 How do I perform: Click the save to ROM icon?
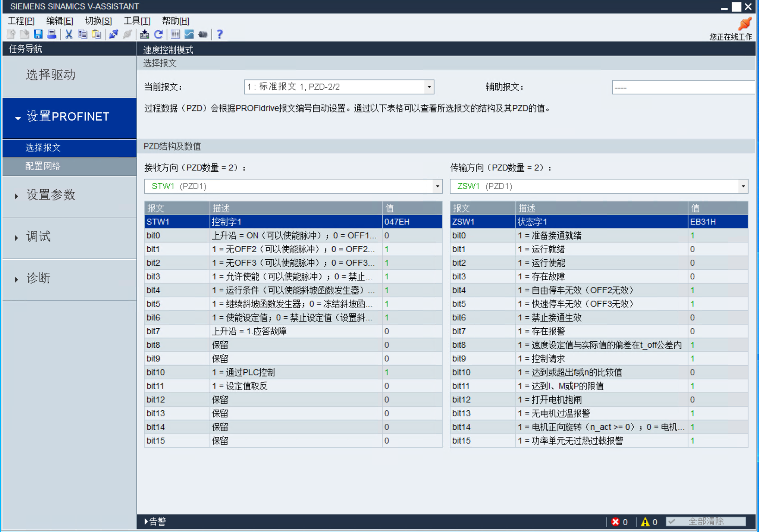pyautogui.click(x=144, y=34)
